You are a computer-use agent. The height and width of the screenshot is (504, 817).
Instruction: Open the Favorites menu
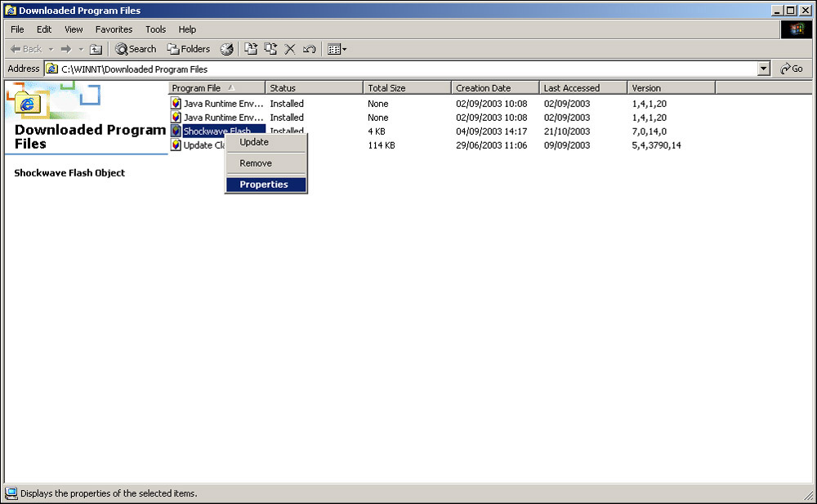(x=114, y=29)
